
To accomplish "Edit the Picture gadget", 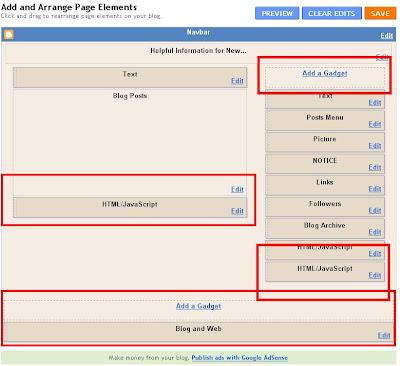I will click(x=375, y=146).
